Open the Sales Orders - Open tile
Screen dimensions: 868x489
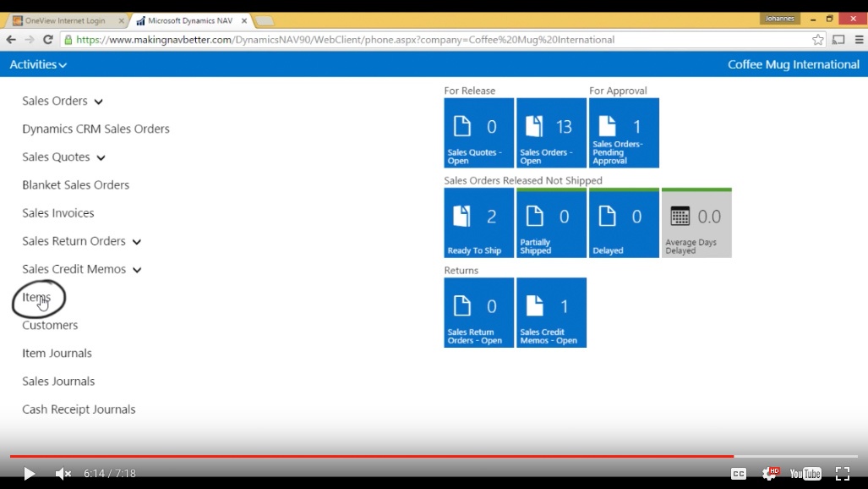[x=551, y=133]
